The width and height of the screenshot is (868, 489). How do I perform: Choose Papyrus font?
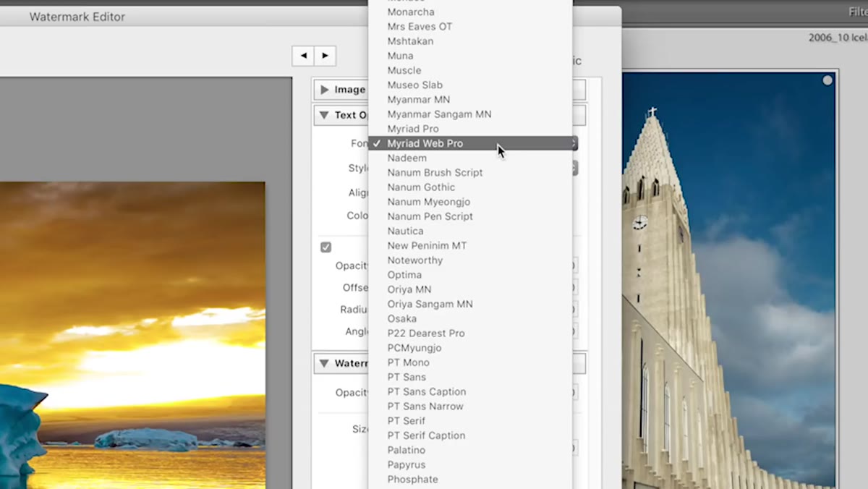(x=470, y=464)
